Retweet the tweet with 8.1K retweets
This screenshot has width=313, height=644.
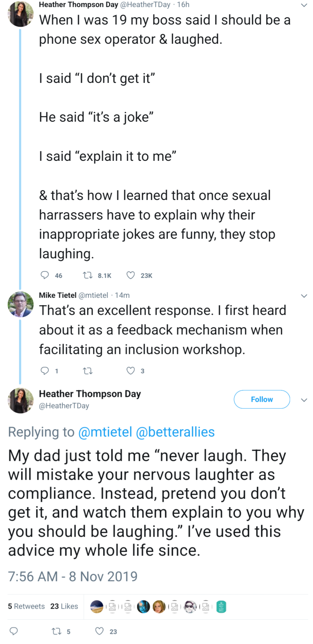[88, 275]
